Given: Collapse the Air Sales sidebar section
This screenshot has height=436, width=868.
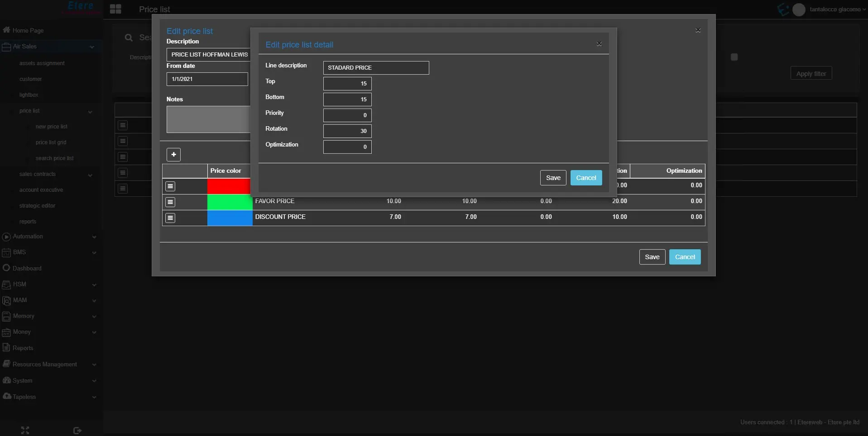Looking at the screenshot, I should (92, 47).
